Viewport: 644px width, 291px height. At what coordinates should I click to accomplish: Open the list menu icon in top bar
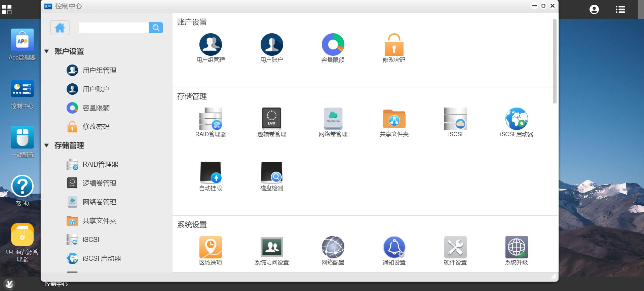[x=620, y=9]
